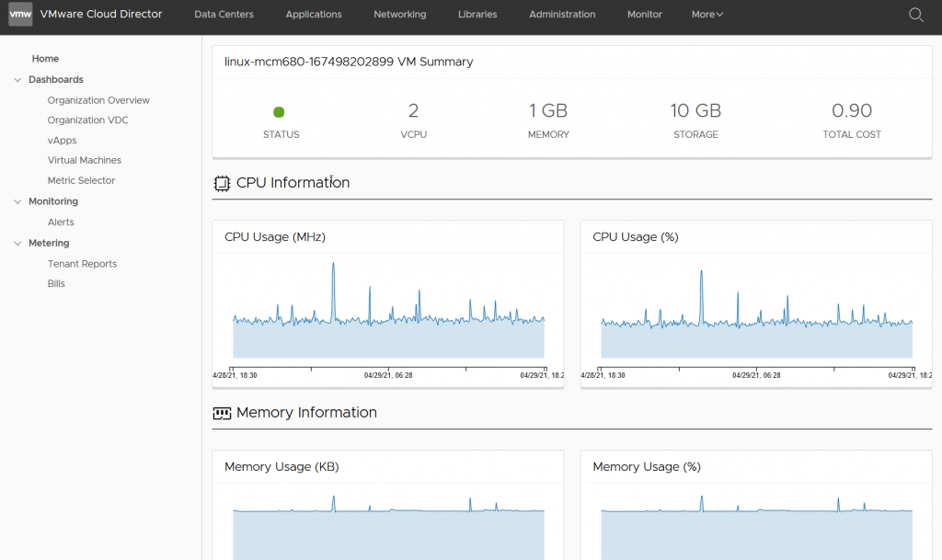The image size is (942, 560).
Task: Open the Metric Selector dashboard
Action: pos(81,180)
